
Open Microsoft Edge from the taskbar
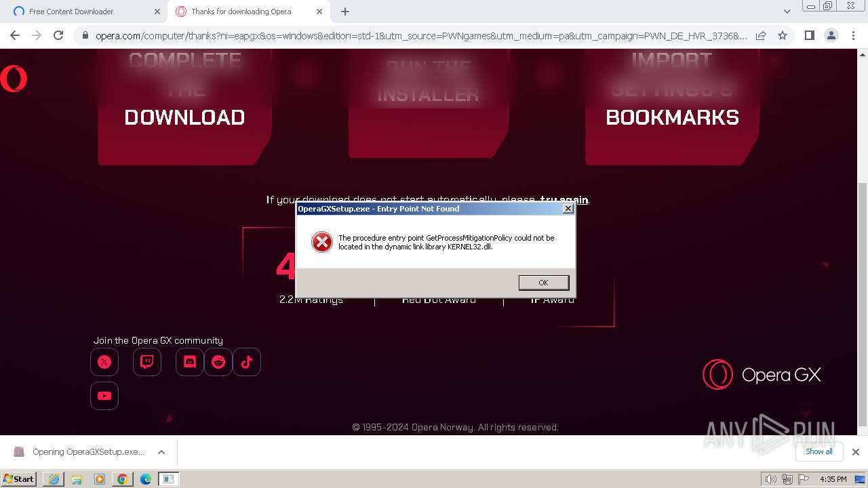146,479
